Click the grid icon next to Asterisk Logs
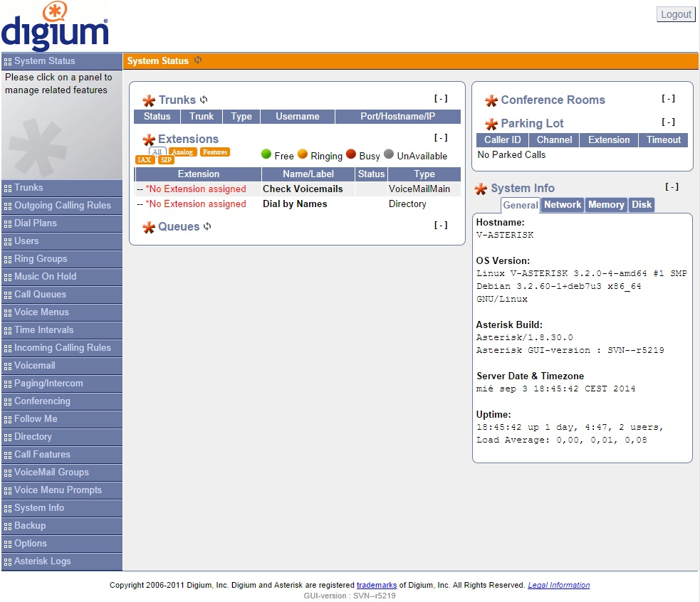The width and height of the screenshot is (700, 602). [x=8, y=562]
